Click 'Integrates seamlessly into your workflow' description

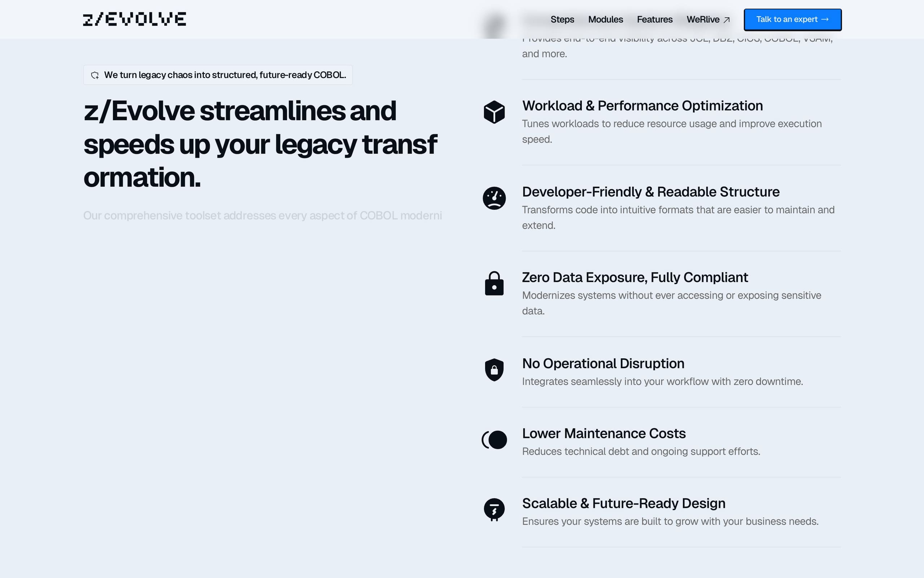tap(662, 381)
